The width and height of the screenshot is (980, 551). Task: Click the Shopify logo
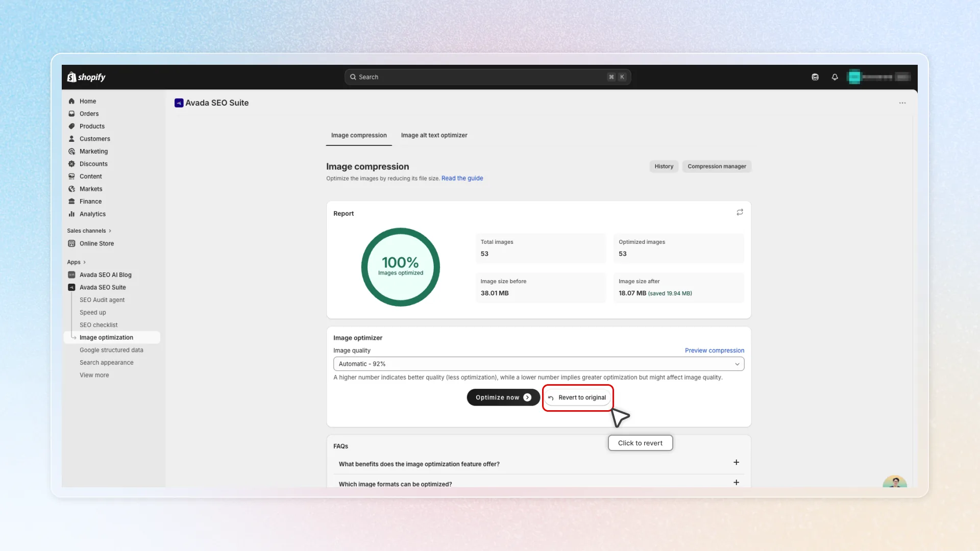[x=86, y=77]
